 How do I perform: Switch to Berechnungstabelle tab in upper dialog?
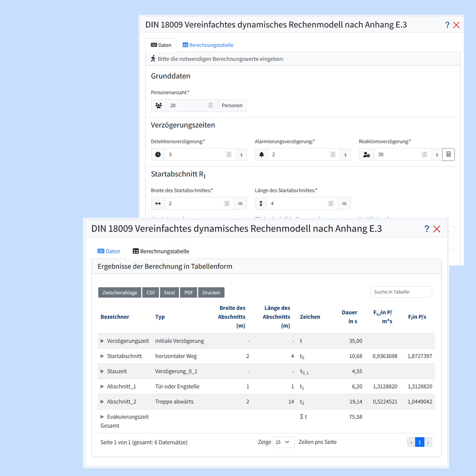[x=208, y=45]
